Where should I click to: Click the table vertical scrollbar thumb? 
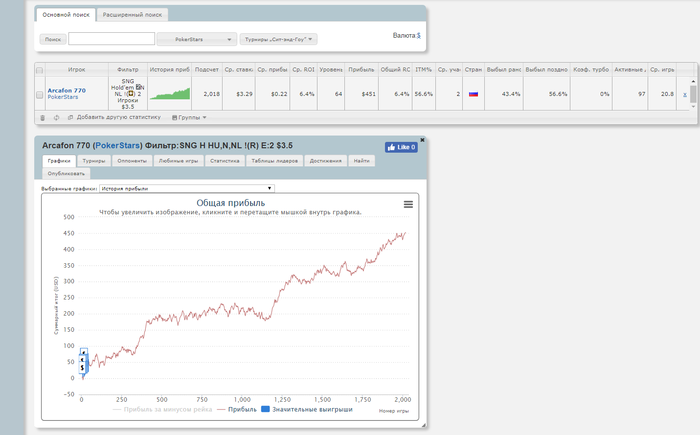(693, 94)
